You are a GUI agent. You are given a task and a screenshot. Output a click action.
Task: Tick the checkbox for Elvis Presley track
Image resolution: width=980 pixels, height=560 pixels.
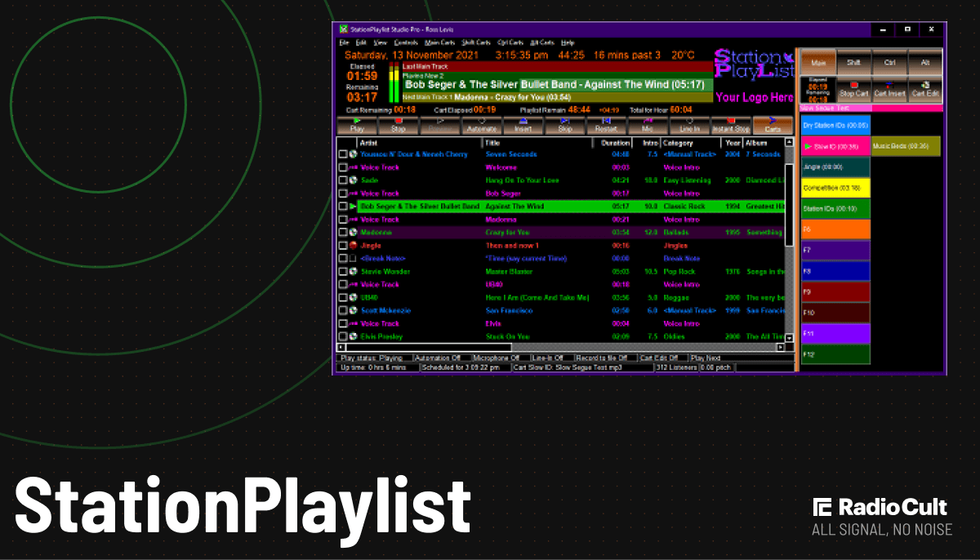pyautogui.click(x=343, y=336)
